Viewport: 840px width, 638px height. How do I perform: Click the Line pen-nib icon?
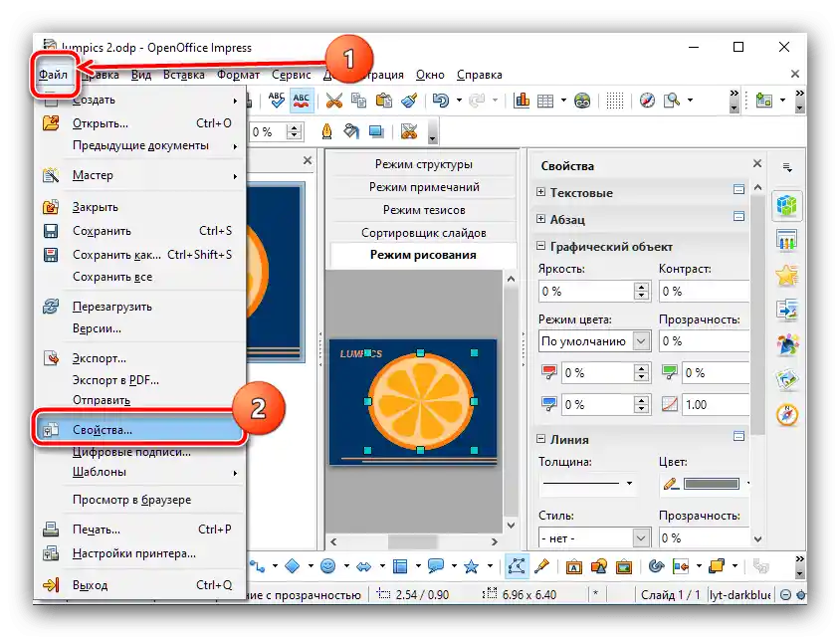tap(326, 131)
